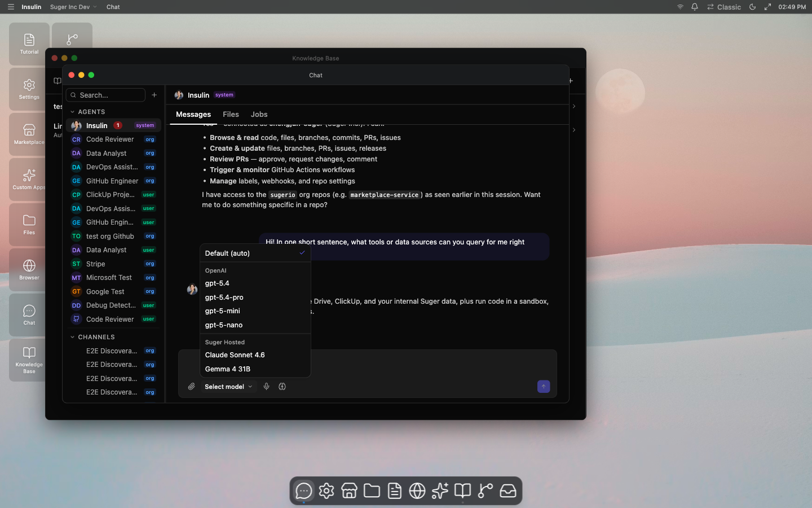The height and width of the screenshot is (508, 812).
Task: Select the Code Reviewer org agent
Action: (113, 139)
